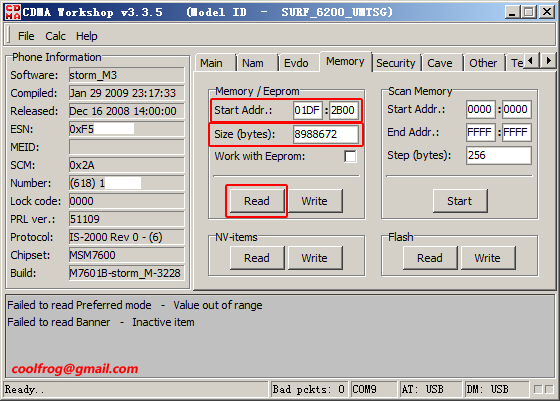Screen dimensions: 560x401
Task: Click the Build field M7601B-storm_M-3228
Action: tap(126, 273)
